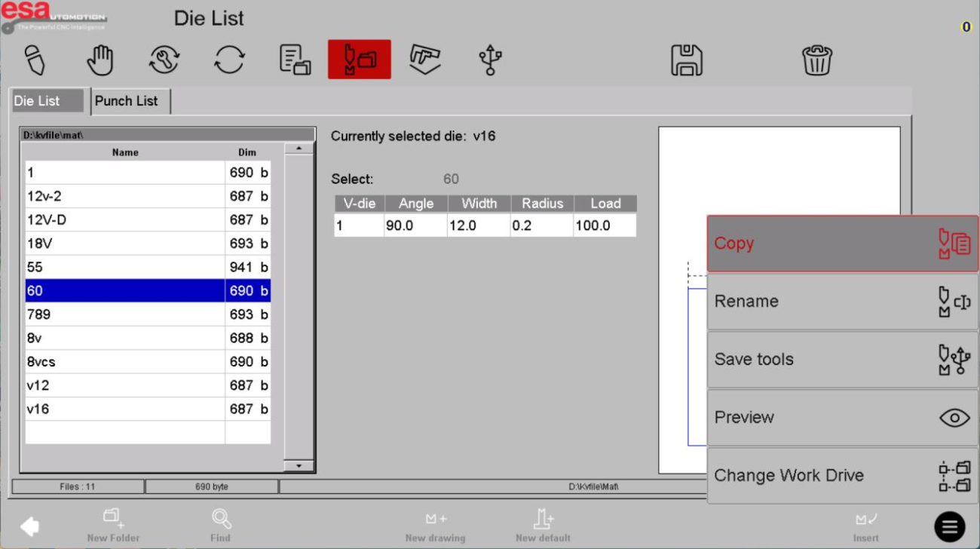Viewport: 980px width, 549px height.
Task: Click the back arrow icon
Action: click(x=30, y=526)
